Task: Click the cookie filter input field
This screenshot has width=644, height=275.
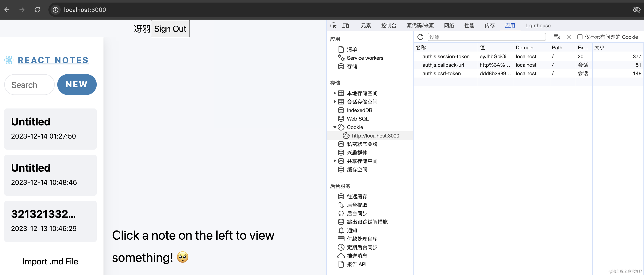Action: tap(486, 37)
